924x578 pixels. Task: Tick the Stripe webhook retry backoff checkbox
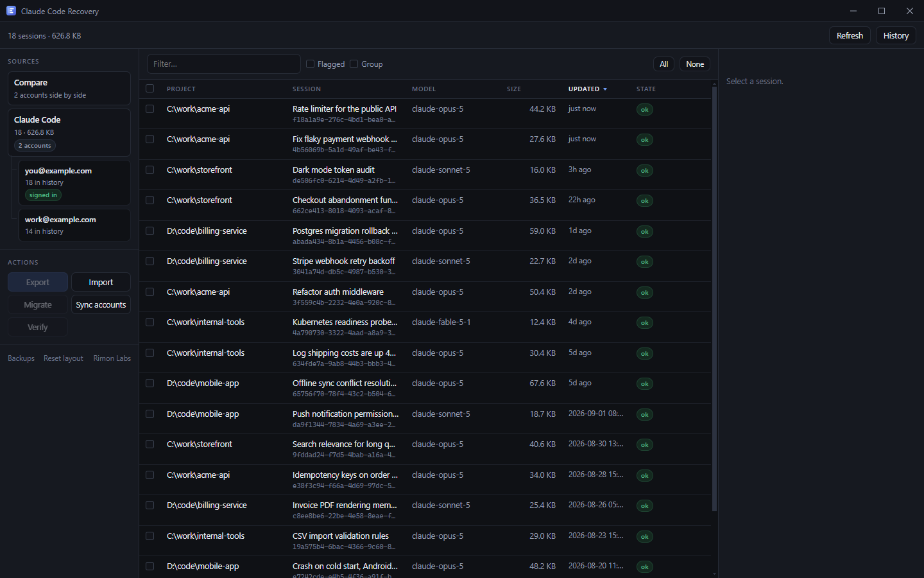coord(150,261)
